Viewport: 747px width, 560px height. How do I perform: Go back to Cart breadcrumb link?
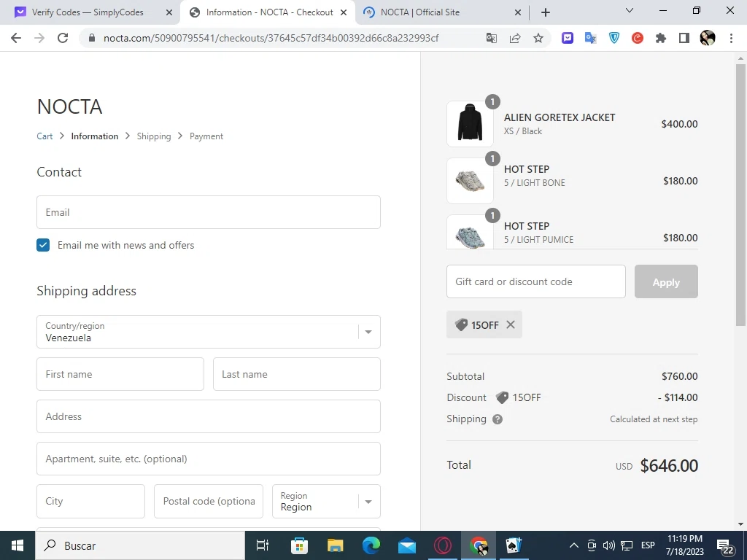coord(44,136)
